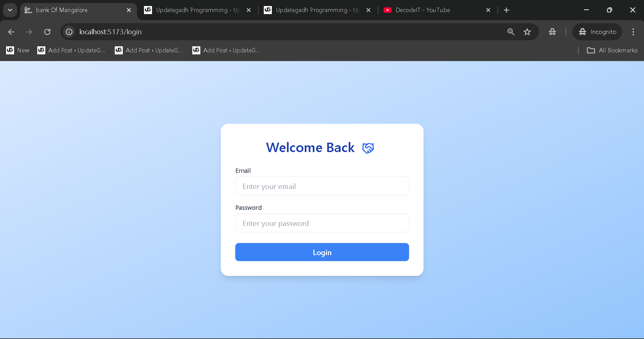
Task: Click the address bar URL localhost:5173/login
Action: pos(110,32)
